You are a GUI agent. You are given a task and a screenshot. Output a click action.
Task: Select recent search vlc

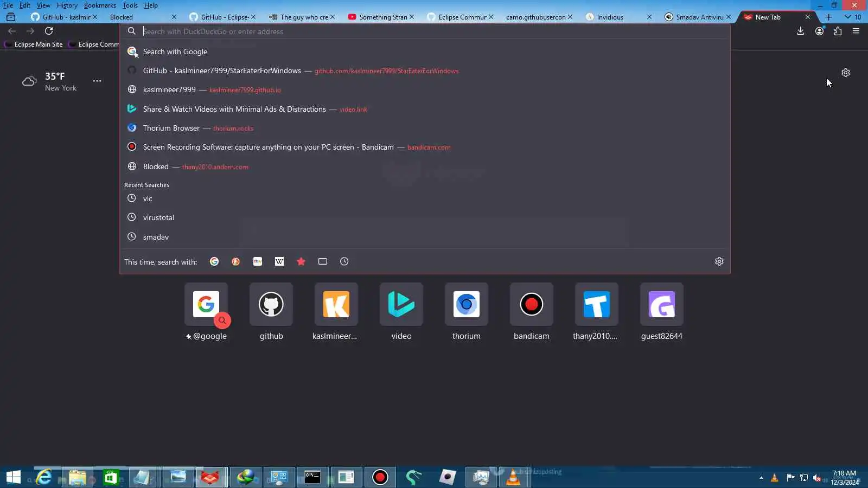(425, 198)
